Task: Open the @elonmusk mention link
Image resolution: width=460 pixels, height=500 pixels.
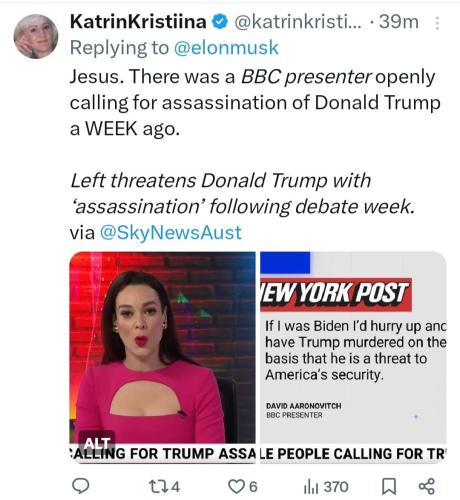Action: pyautogui.click(x=226, y=47)
